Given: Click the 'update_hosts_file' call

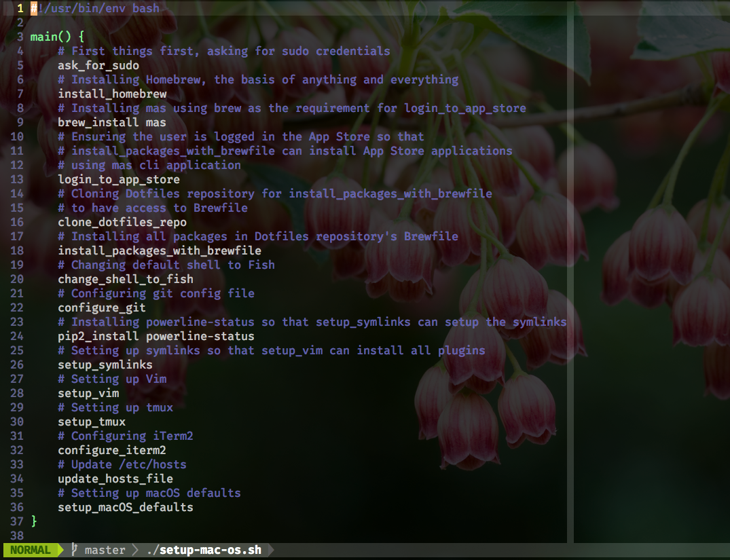Looking at the screenshot, I should point(115,479).
